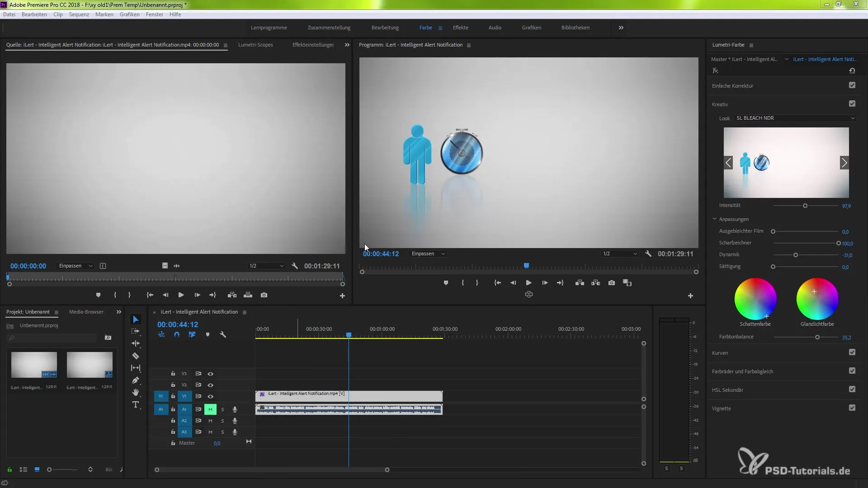Open Source monitor zoom Einpassen dropdown
The height and width of the screenshot is (488, 868).
[x=75, y=266]
